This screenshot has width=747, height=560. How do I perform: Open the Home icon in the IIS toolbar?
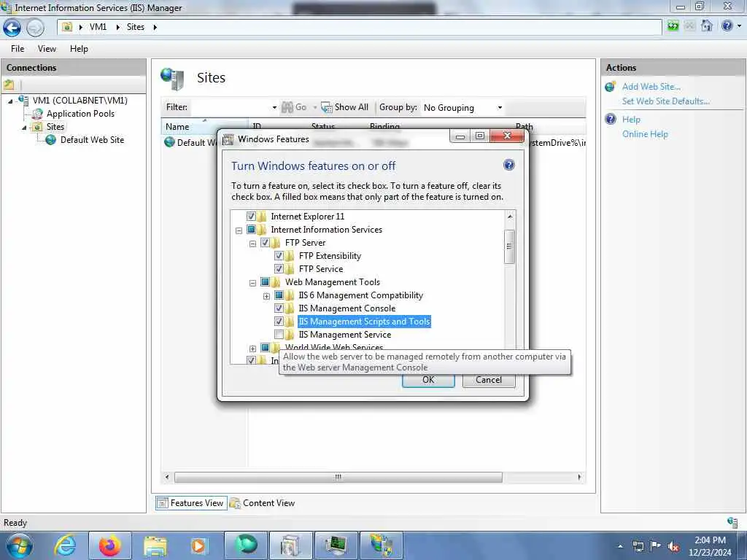707,26
